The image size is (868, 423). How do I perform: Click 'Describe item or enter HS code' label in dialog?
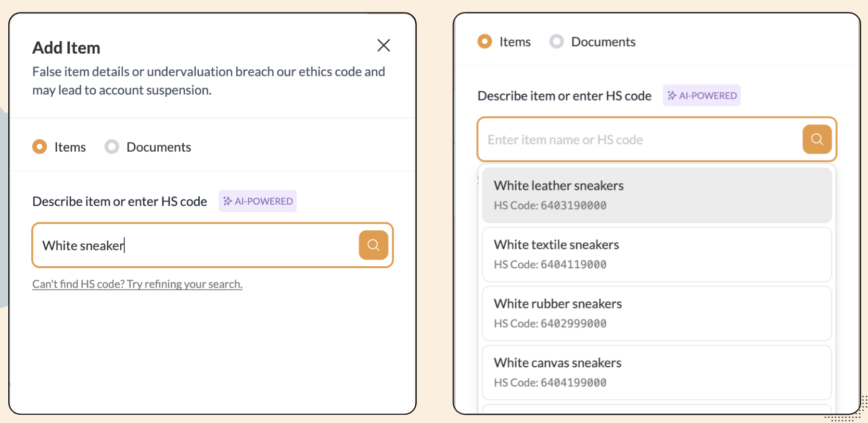(120, 202)
